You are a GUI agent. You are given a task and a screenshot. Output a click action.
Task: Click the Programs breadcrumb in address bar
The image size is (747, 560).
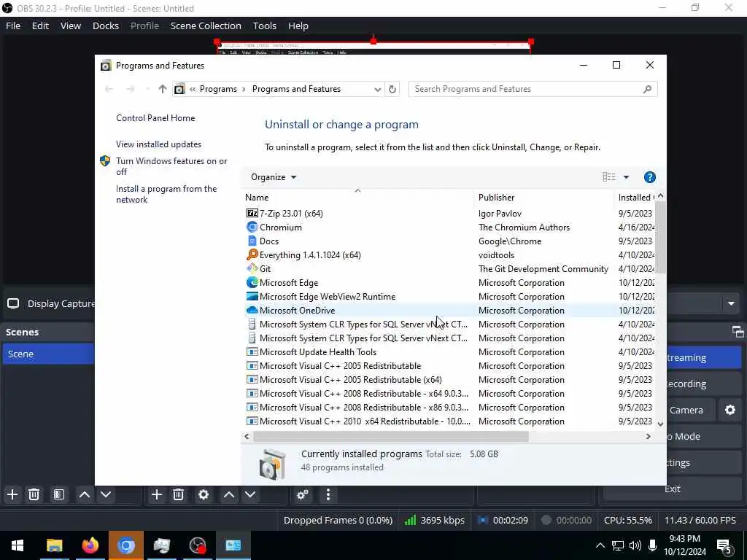pyautogui.click(x=218, y=89)
